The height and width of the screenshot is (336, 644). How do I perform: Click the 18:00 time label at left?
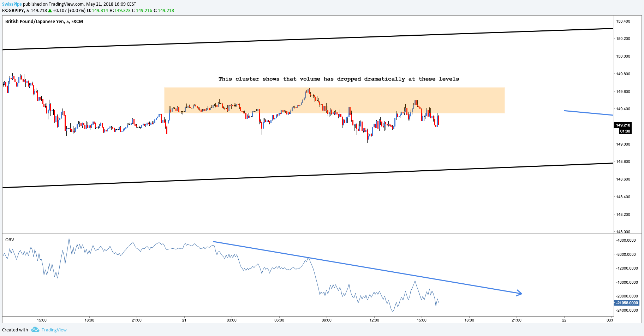(89, 320)
